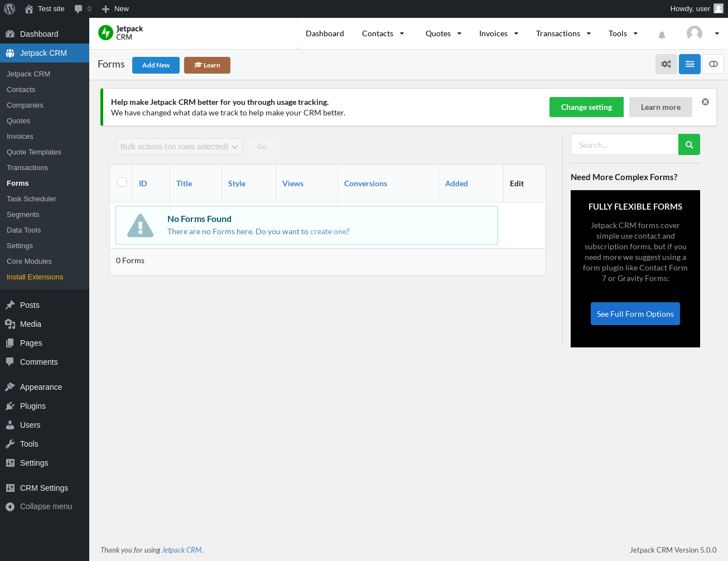The width and height of the screenshot is (728, 561).
Task: Click the brown Learn button
Action: coord(207,65)
